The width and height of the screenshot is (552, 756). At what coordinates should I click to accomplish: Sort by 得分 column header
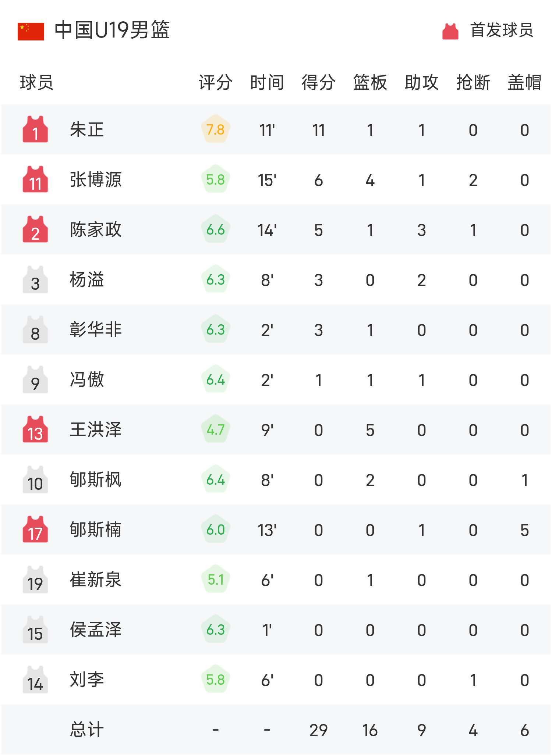(318, 82)
